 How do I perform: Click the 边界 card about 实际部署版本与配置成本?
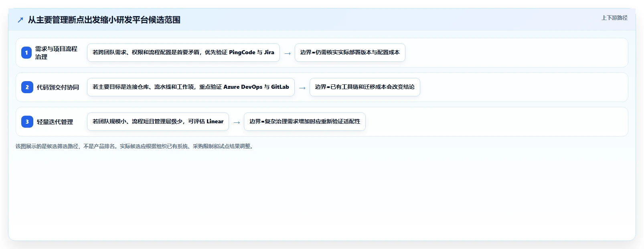(350, 53)
